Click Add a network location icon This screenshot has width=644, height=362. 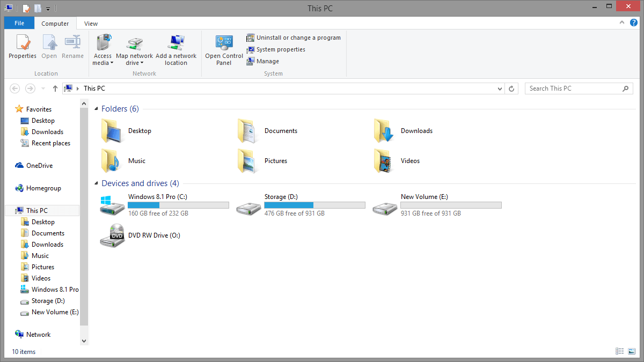(176, 42)
